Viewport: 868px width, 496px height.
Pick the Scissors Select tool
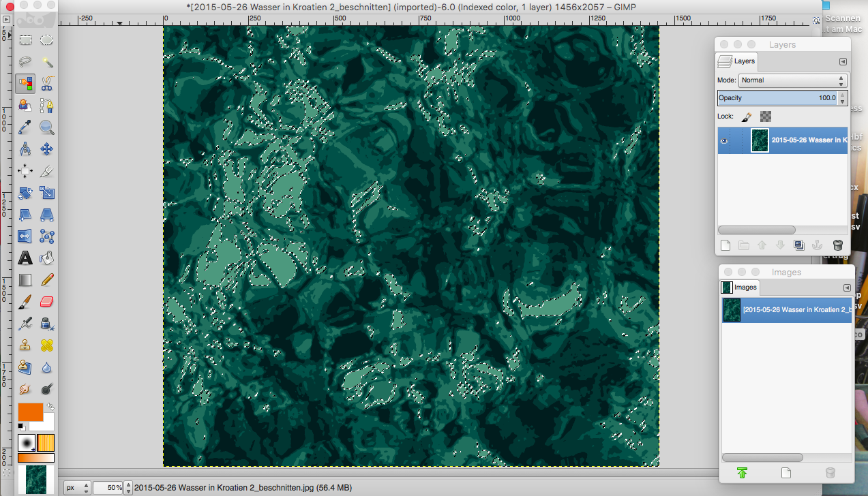(47, 84)
